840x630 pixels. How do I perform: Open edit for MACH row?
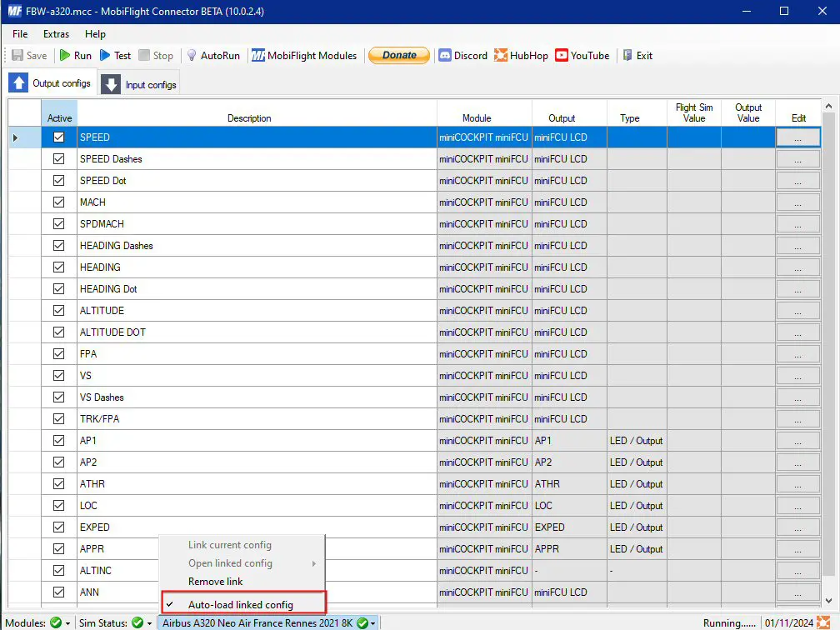[x=797, y=202]
